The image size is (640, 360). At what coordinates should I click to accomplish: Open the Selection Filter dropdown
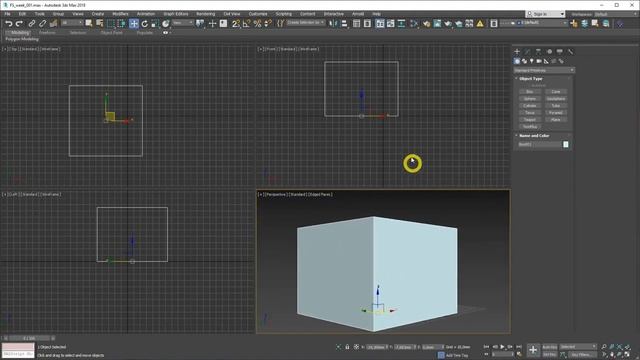[72, 23]
